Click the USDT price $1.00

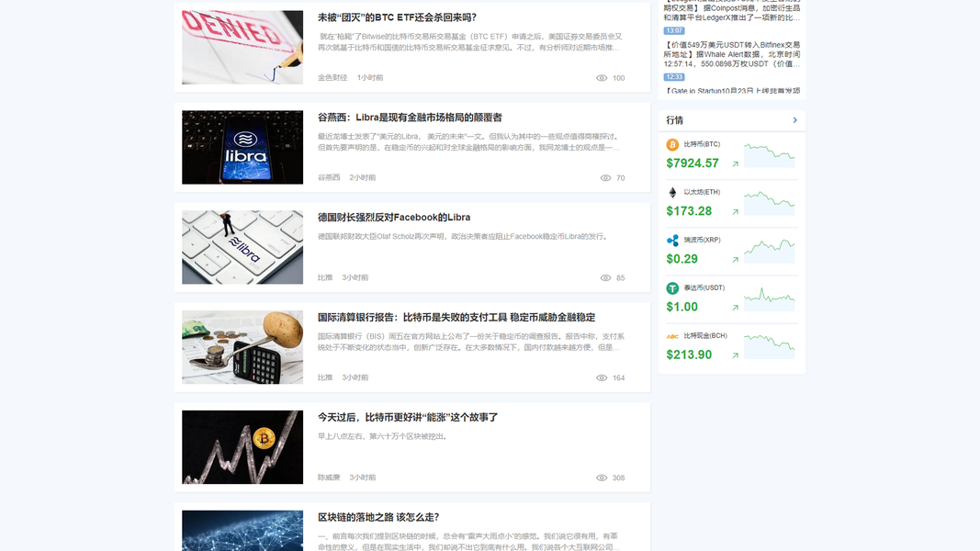pyautogui.click(x=681, y=308)
